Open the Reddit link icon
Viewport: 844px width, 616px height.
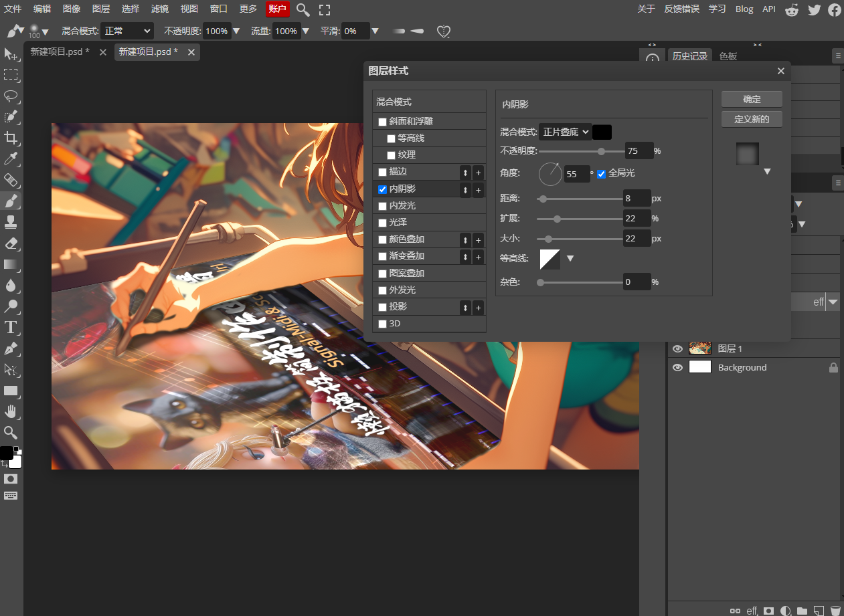792,9
